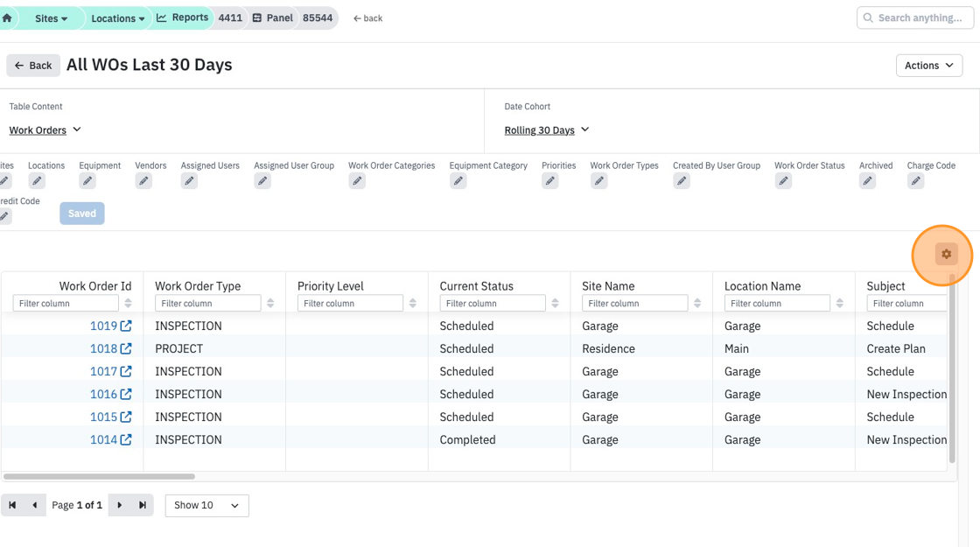Go to previous page of results
Screen dimensions: 980x547
pos(35,505)
